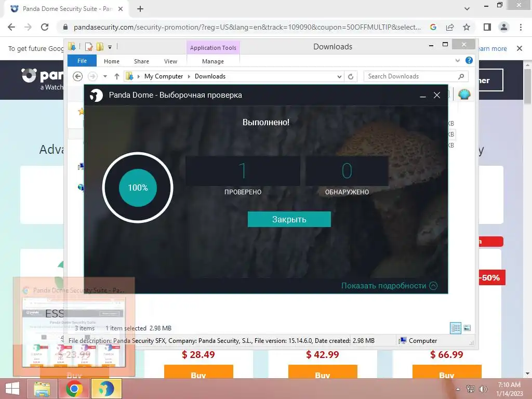Open Panda Dome from the taskbar

[106, 389]
